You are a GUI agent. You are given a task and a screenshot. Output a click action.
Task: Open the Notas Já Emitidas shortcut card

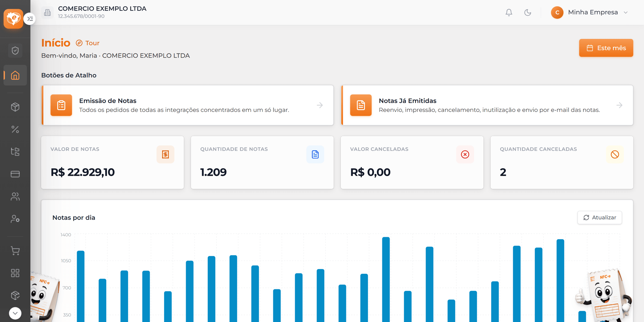point(487,105)
